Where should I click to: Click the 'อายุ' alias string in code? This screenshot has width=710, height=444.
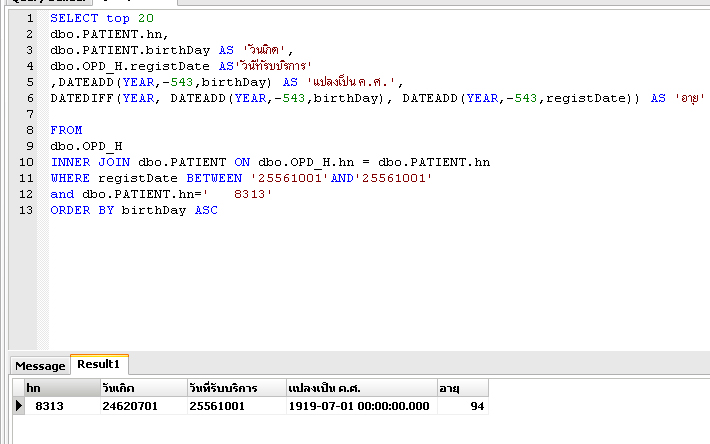click(690, 98)
